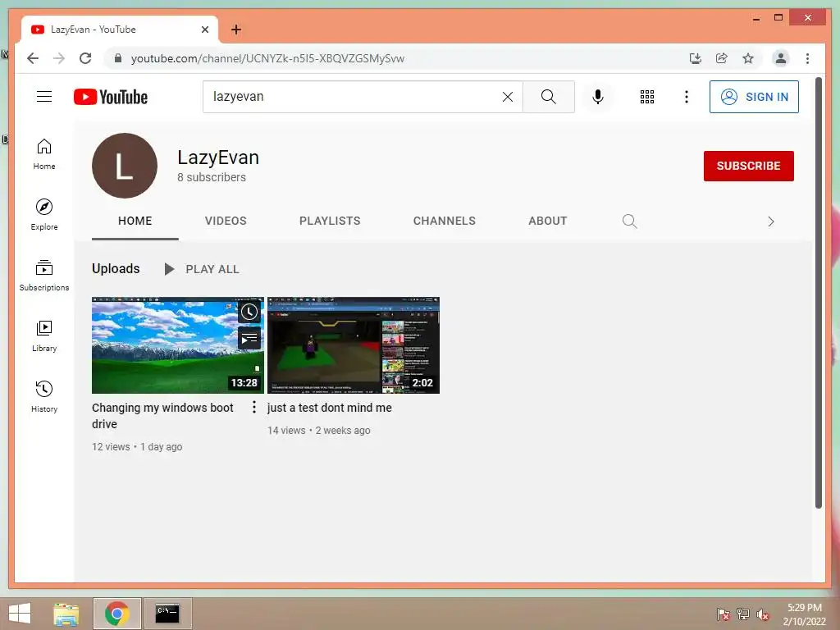Share this page from the address bar
Viewport: 840px width, 630px height.
click(x=722, y=58)
